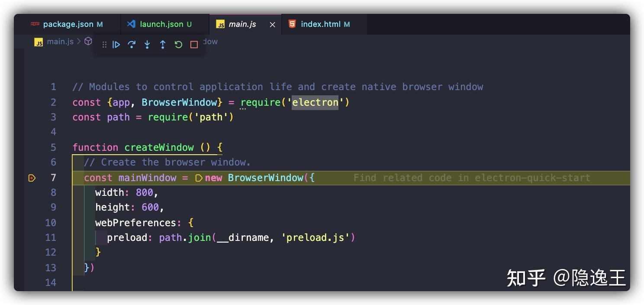
Task: Click the debug Continue button
Action: pos(116,45)
